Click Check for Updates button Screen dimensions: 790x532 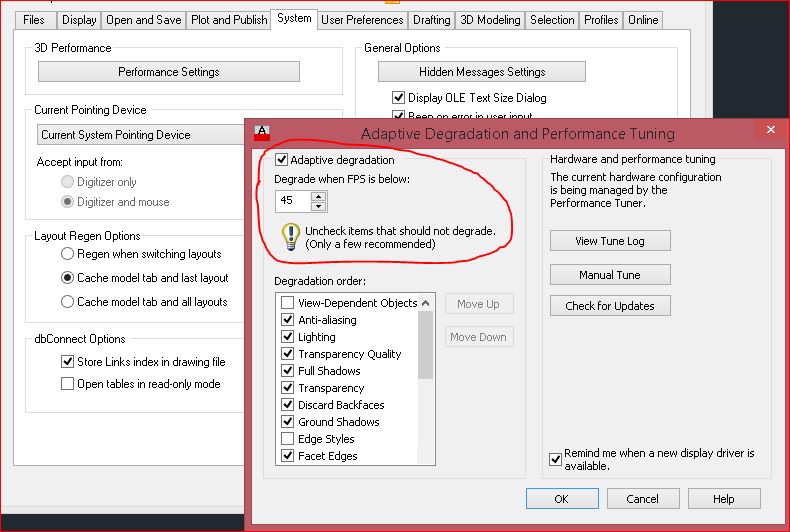(610, 306)
